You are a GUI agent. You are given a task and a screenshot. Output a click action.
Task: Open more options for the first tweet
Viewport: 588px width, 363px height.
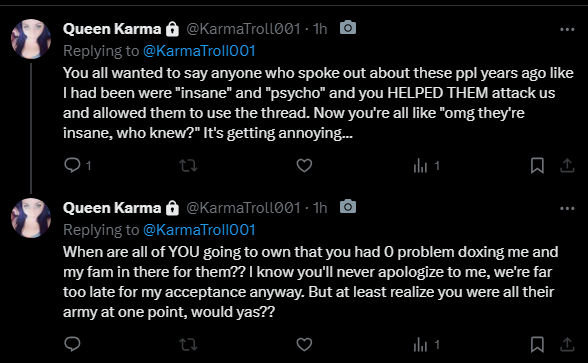click(567, 29)
